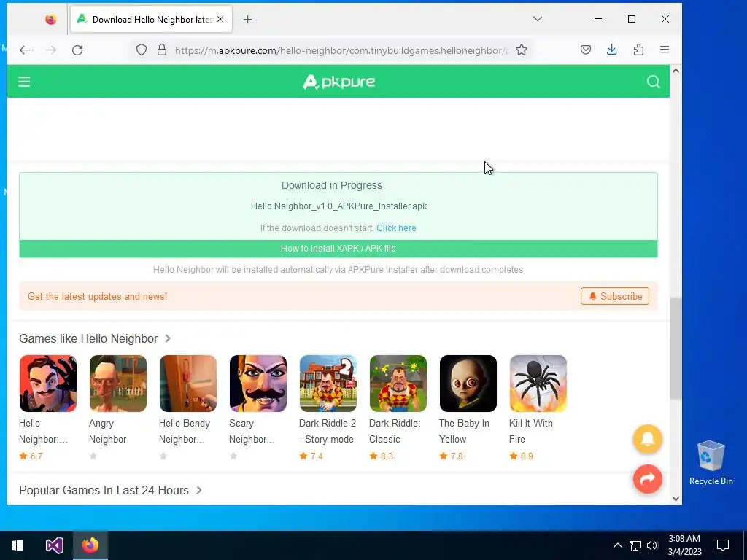Open the extensions puzzle icon
The image size is (747, 560).
coord(638,50)
